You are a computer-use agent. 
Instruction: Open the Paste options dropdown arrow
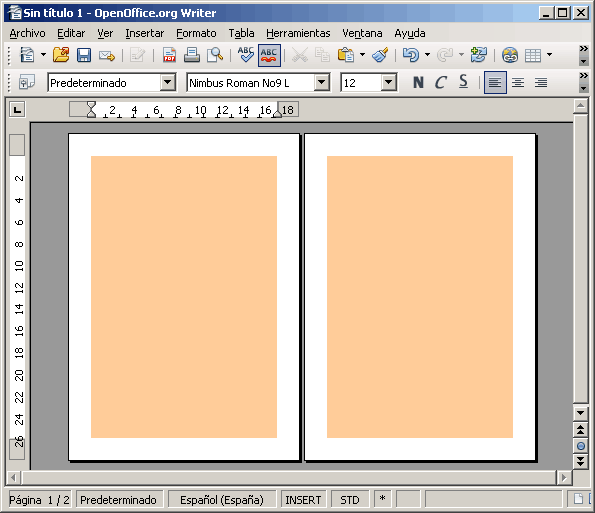(362, 55)
